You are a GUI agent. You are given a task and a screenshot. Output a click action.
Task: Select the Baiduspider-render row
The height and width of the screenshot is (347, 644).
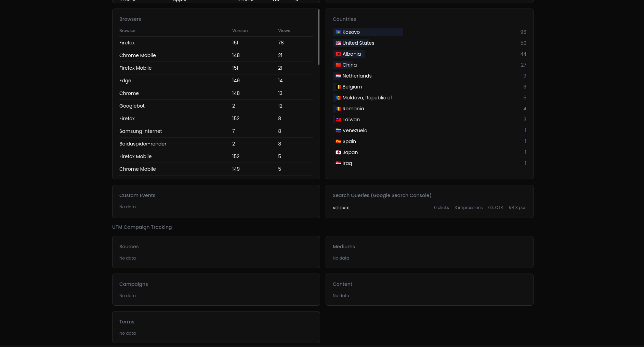point(216,144)
